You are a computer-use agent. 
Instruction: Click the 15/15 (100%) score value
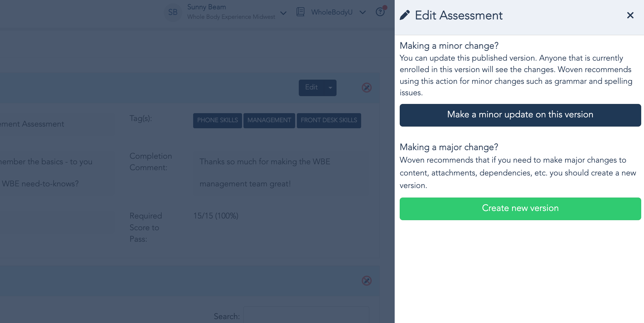(x=216, y=216)
